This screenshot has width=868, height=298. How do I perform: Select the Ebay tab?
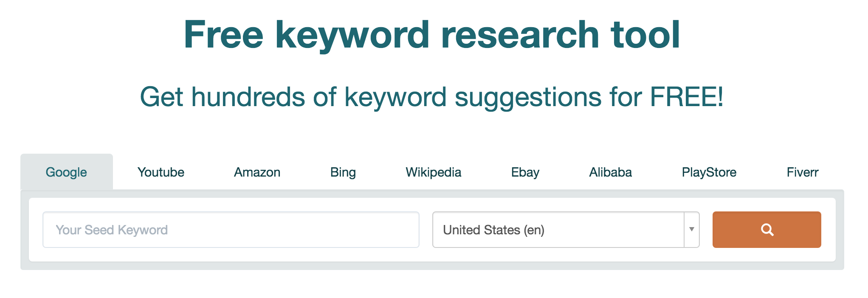[x=525, y=172]
